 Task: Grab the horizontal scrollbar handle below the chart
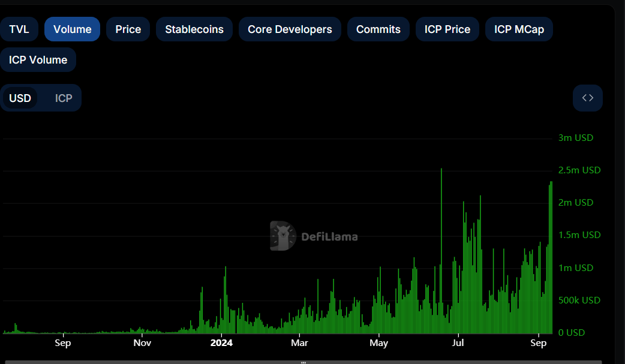pyautogui.click(x=304, y=362)
